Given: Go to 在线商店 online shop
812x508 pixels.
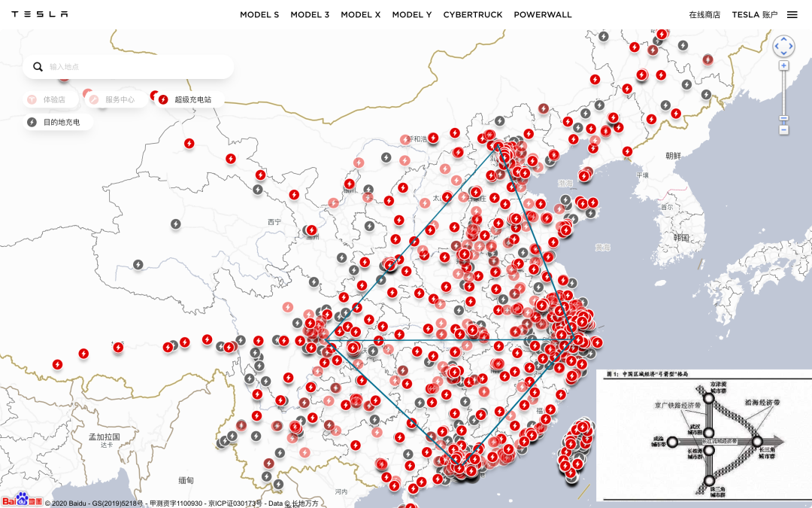Looking at the screenshot, I should click(704, 14).
